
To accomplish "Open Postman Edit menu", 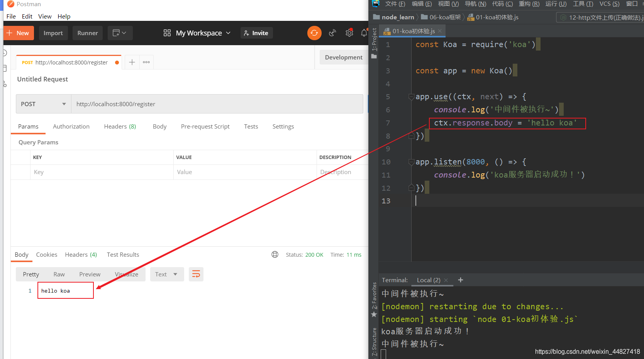I will tap(27, 16).
